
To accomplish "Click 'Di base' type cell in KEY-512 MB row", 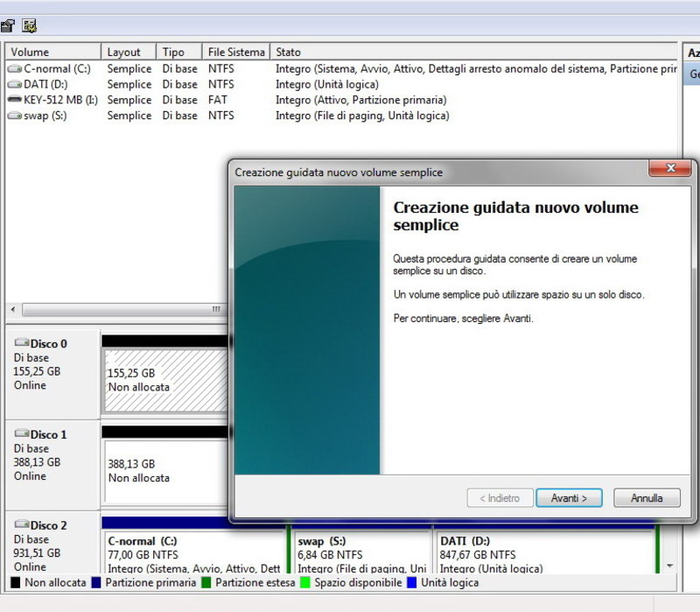I will tap(180, 100).
